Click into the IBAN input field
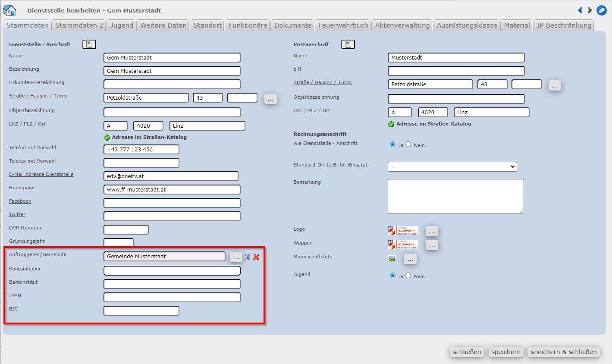The image size is (612, 364). click(172, 297)
